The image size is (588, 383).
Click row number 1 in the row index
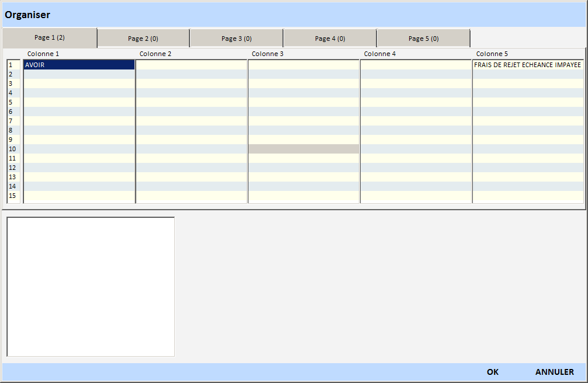click(13, 65)
